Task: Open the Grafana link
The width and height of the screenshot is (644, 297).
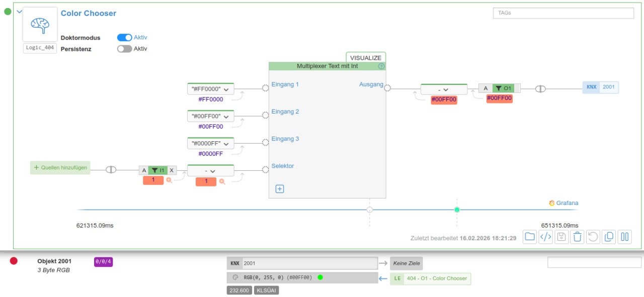Action: tap(563, 203)
